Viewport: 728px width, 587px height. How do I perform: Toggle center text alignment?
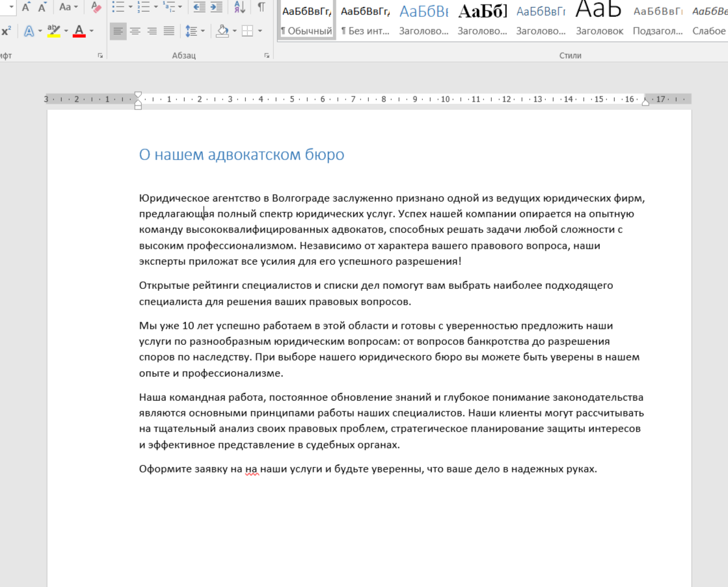(x=135, y=31)
